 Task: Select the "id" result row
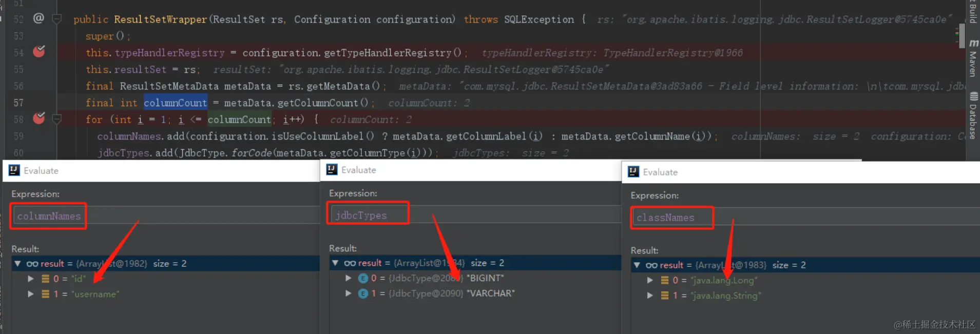(165, 279)
